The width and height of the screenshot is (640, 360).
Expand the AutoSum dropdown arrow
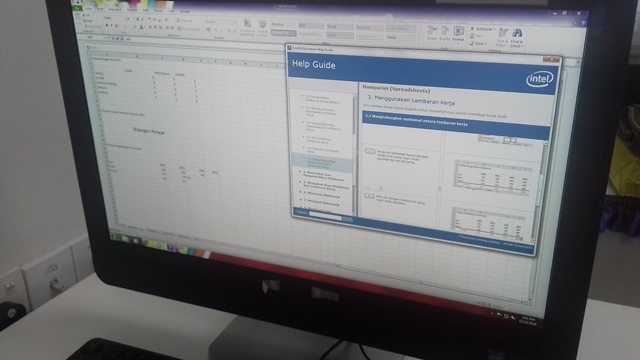tap(494, 29)
